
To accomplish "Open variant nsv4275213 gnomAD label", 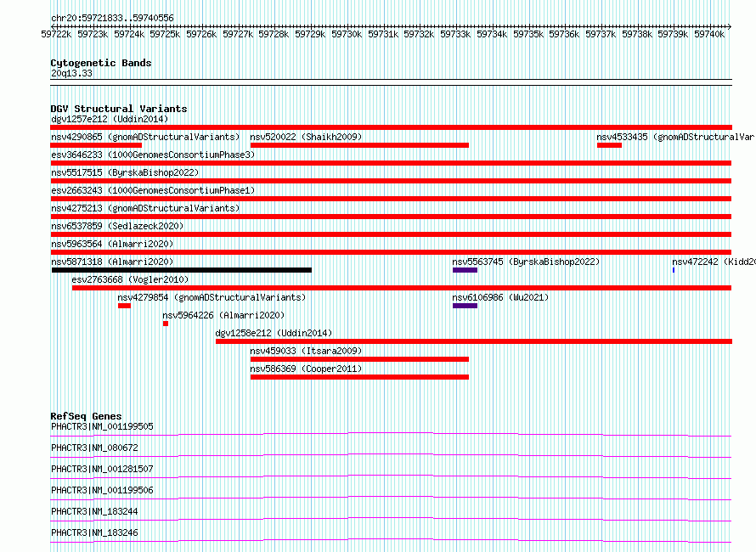I will click(145, 208).
